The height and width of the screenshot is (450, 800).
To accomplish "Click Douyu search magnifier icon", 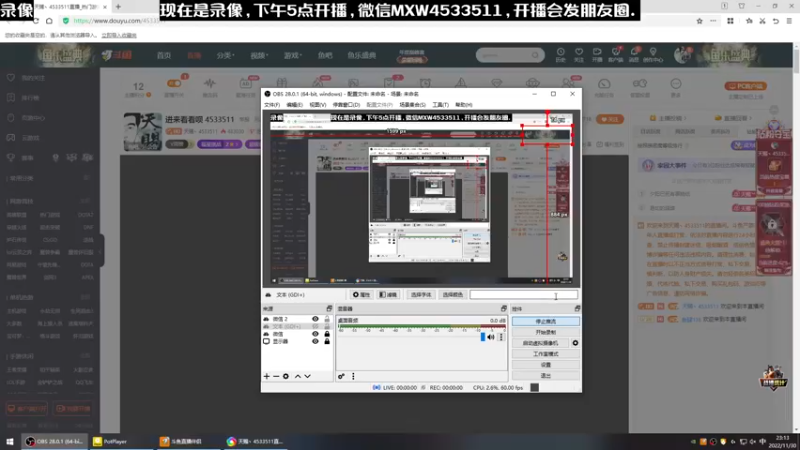I will pyautogui.click(x=535, y=55).
